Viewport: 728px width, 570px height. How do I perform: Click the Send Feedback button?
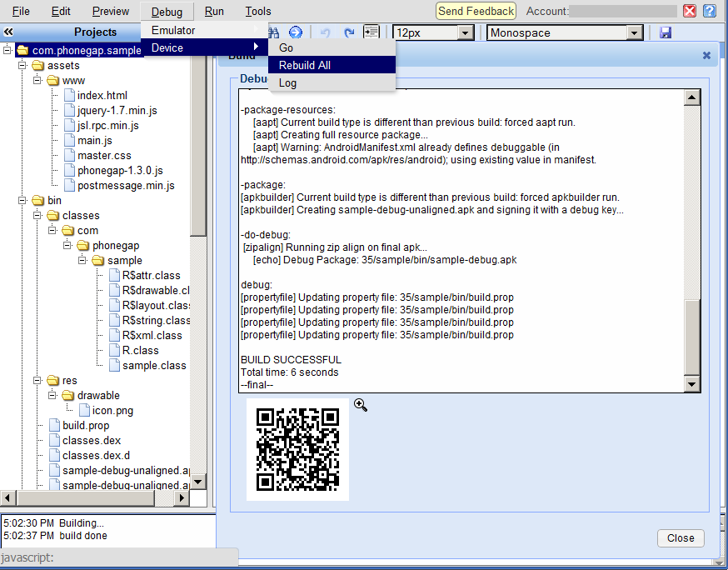[476, 11]
